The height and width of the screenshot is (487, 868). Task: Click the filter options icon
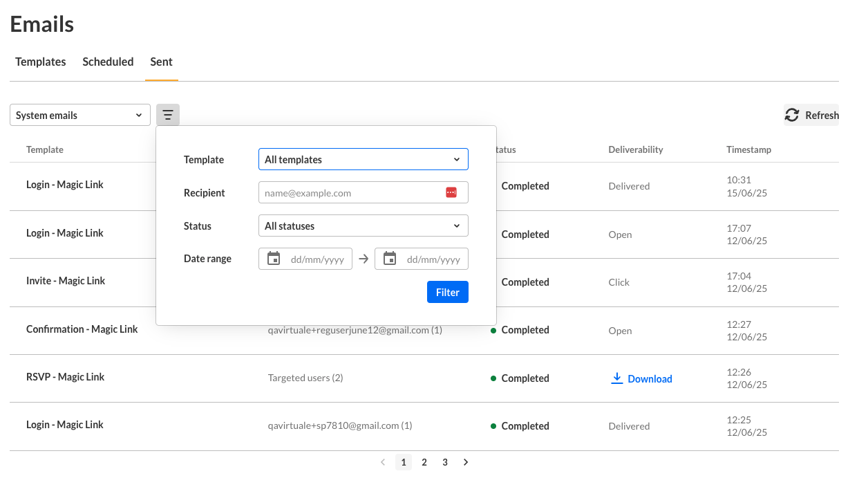tap(168, 115)
